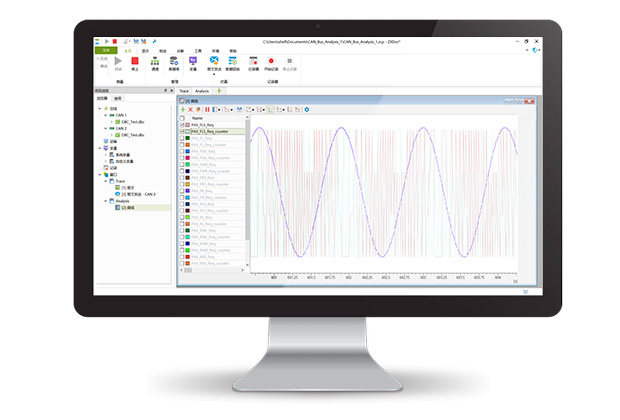
Task: Uncheck the PAS_FLS_Req signal checkbox
Action: click(181, 125)
